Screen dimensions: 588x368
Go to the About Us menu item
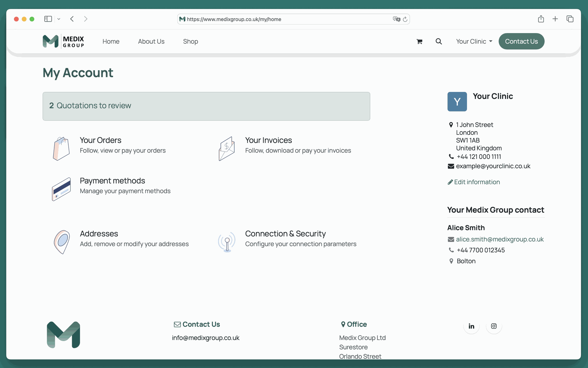pyautogui.click(x=151, y=41)
